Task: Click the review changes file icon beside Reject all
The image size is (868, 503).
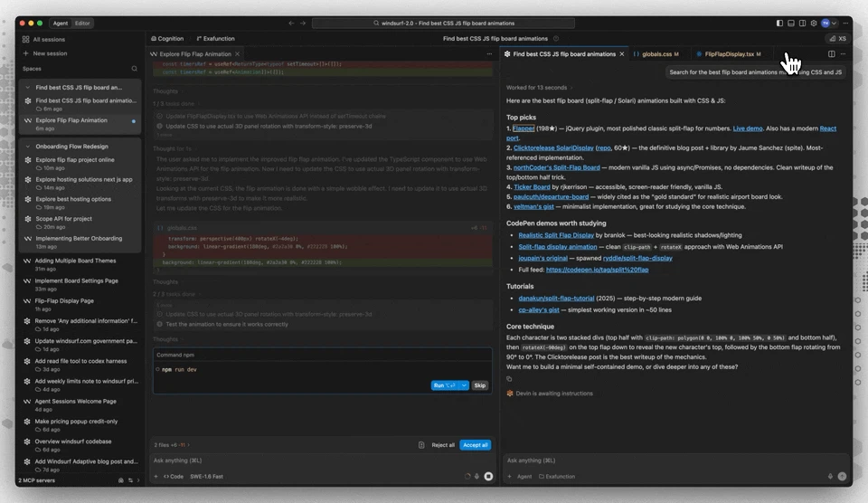Action: click(421, 445)
